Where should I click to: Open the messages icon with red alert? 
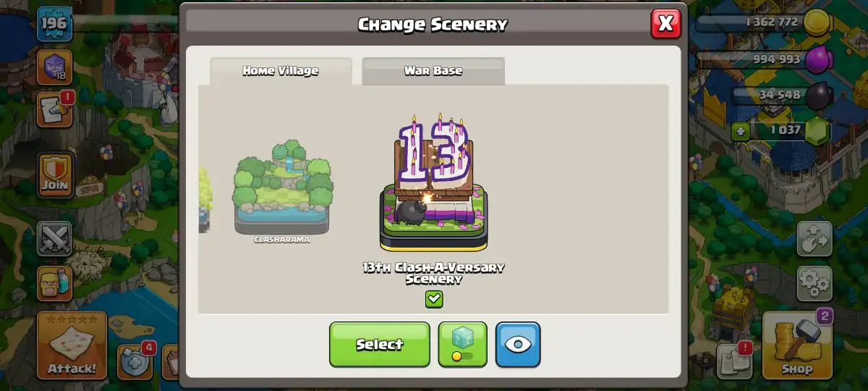tap(55, 110)
